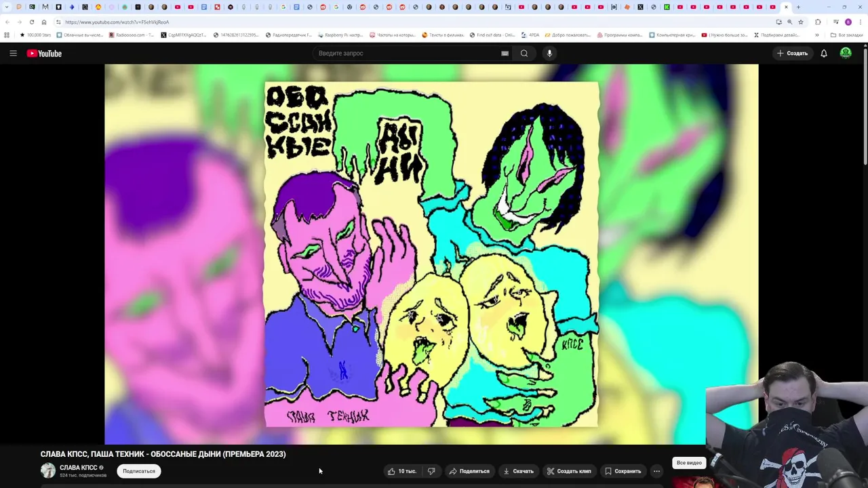868x488 pixels.
Task: Select the 'Все видео' chip
Action: 689,463
